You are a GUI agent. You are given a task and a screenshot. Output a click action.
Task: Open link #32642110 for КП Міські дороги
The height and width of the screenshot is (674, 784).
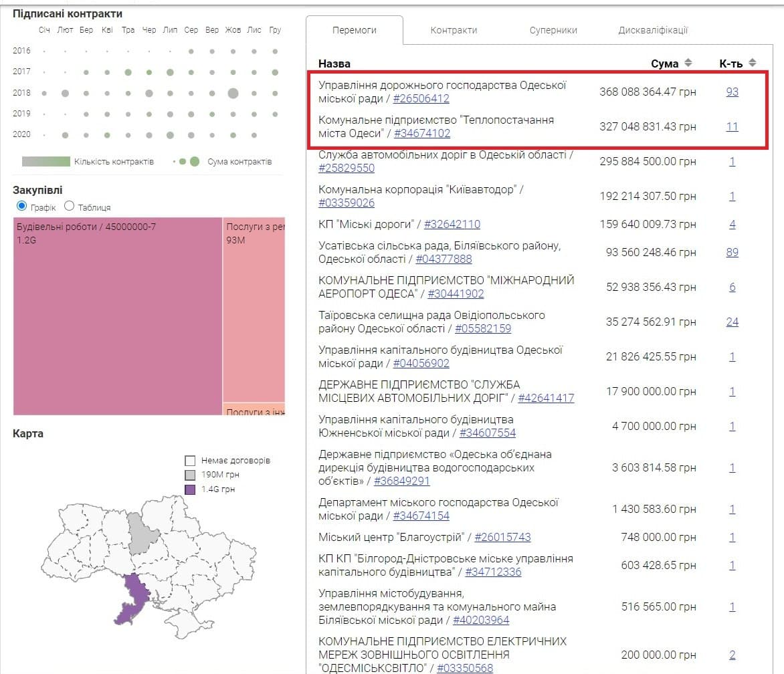452,225
